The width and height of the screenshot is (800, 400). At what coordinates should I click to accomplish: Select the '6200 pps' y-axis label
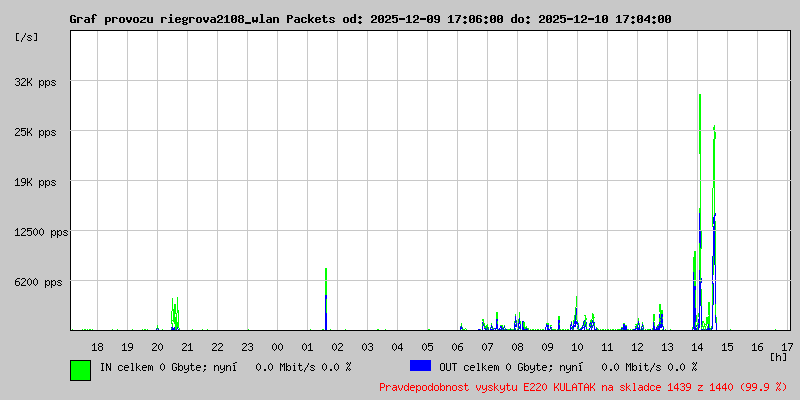pyautogui.click(x=38, y=282)
